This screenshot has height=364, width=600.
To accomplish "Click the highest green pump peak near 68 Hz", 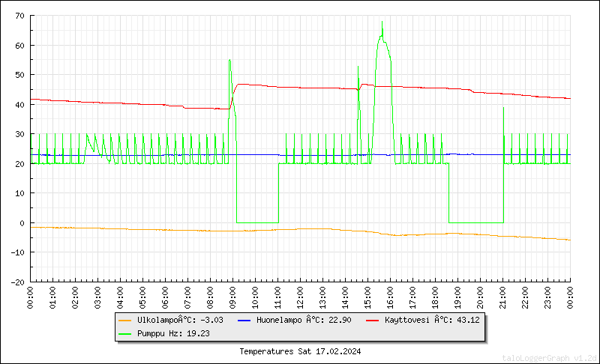I will click(x=382, y=22).
